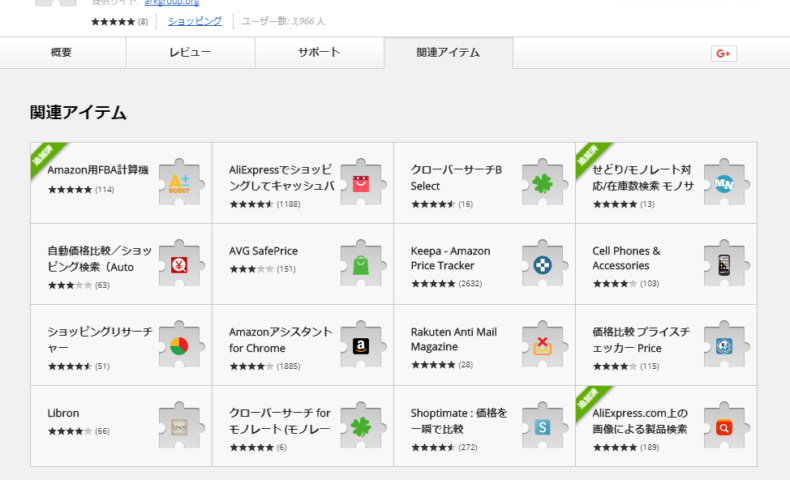Screen dimensions: 790x480
Task: Open the せどり/モノレート対応 extension title
Action: coord(643,178)
